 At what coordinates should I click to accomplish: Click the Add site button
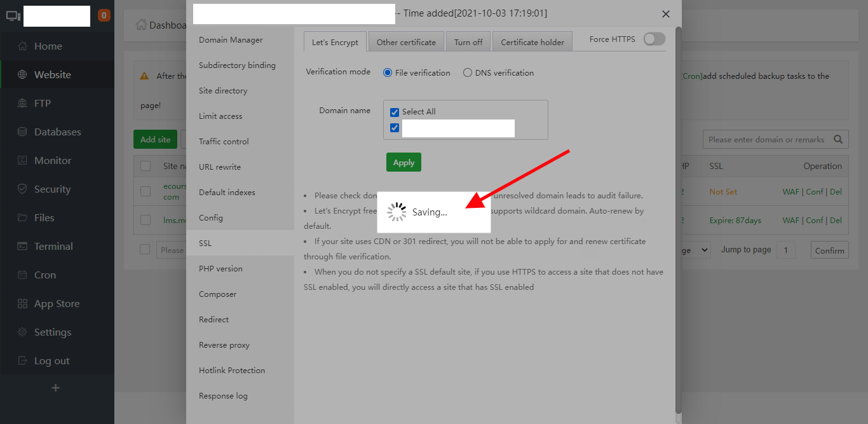156,139
